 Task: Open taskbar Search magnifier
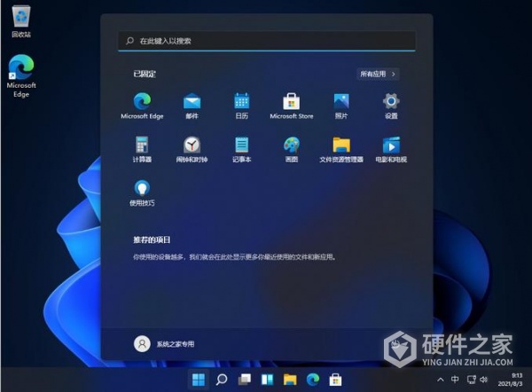[222, 380]
